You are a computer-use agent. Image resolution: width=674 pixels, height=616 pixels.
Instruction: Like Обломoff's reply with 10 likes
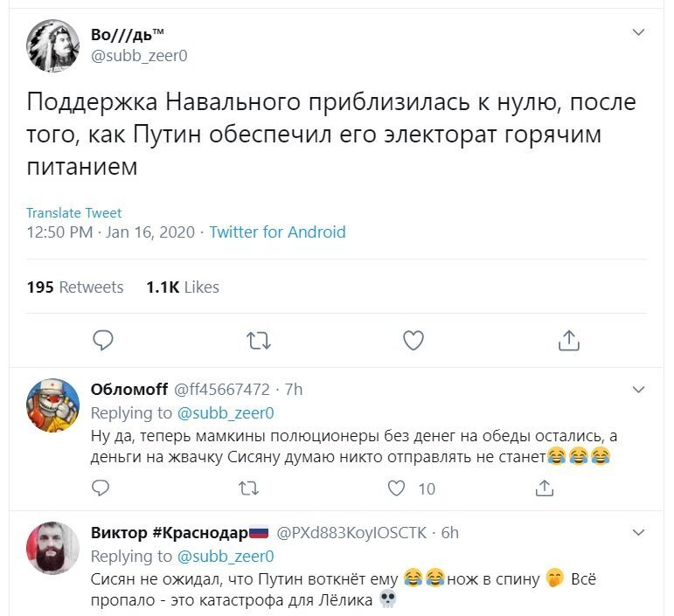(x=396, y=488)
